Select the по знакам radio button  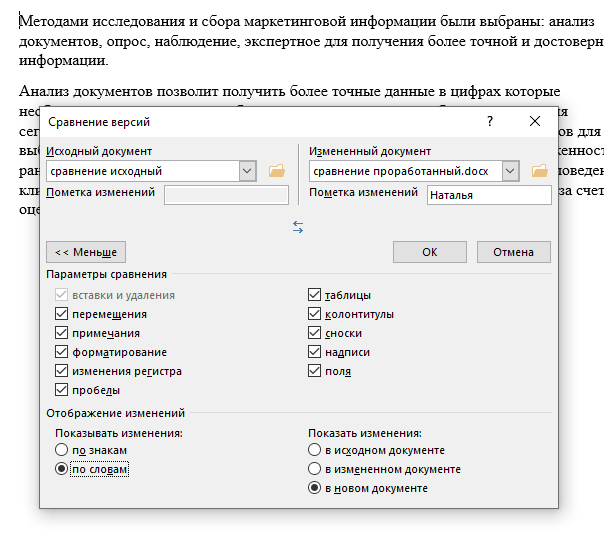click(62, 450)
